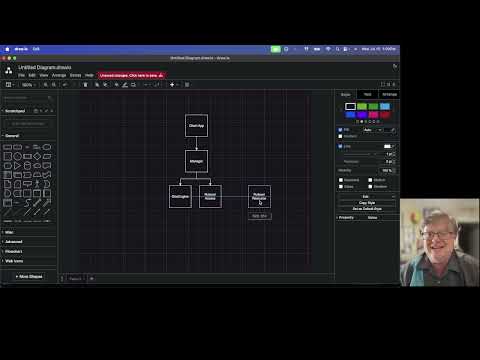Click the Page-1 tab at bottom
This screenshot has width=480, height=360.
point(75,278)
